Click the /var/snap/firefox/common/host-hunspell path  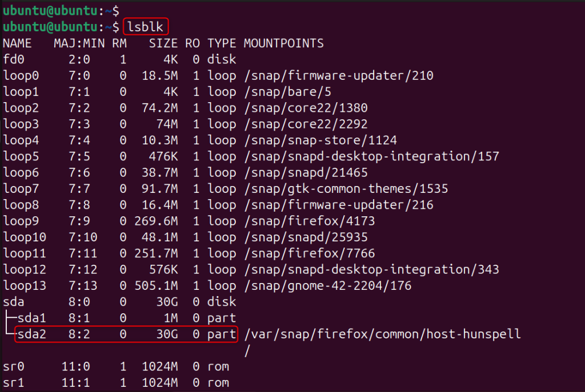382,334
